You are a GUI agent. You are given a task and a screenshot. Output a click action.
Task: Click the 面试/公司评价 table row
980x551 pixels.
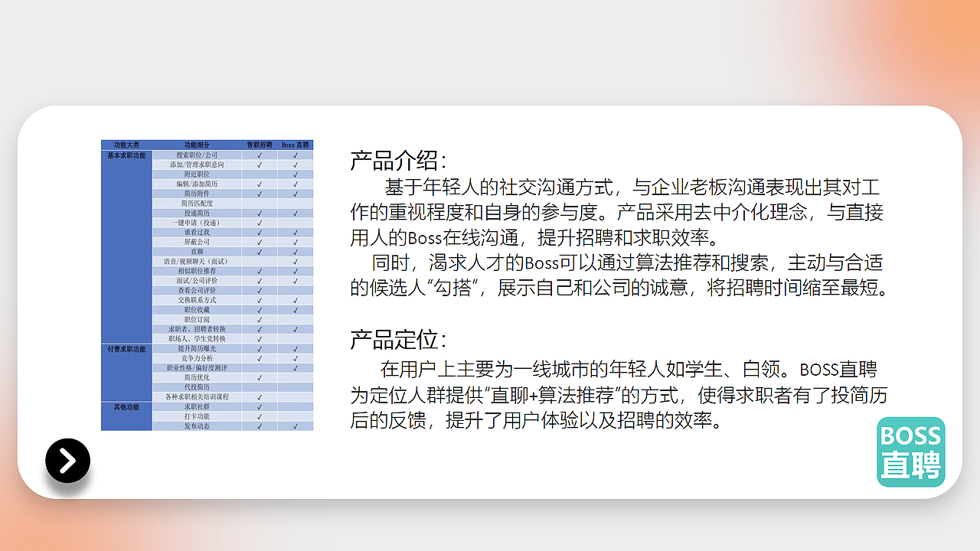tap(233, 281)
